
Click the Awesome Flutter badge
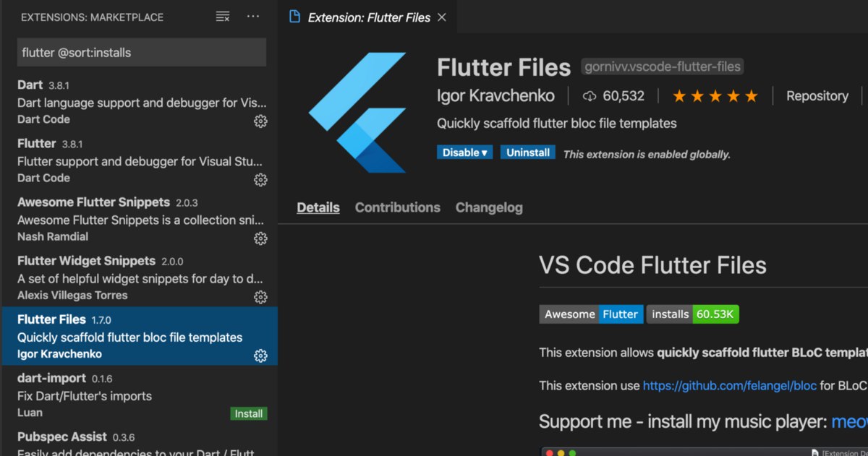tap(591, 314)
